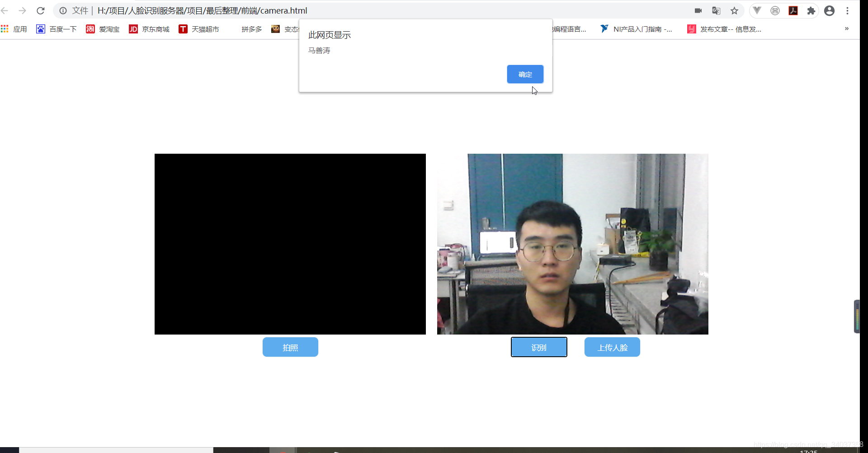
Task: Click the 识别 button
Action: pyautogui.click(x=539, y=347)
